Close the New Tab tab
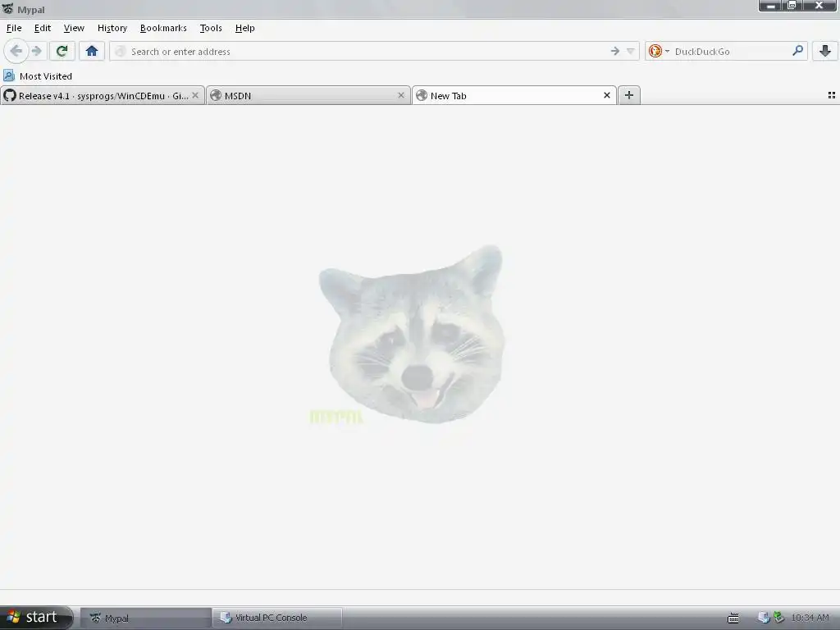This screenshot has width=840, height=630. tap(606, 95)
